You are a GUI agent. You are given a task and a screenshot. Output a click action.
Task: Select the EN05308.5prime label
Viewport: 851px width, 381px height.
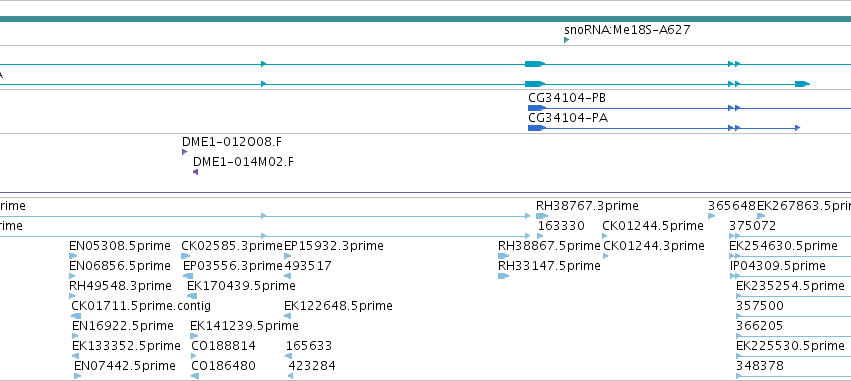click(x=120, y=246)
